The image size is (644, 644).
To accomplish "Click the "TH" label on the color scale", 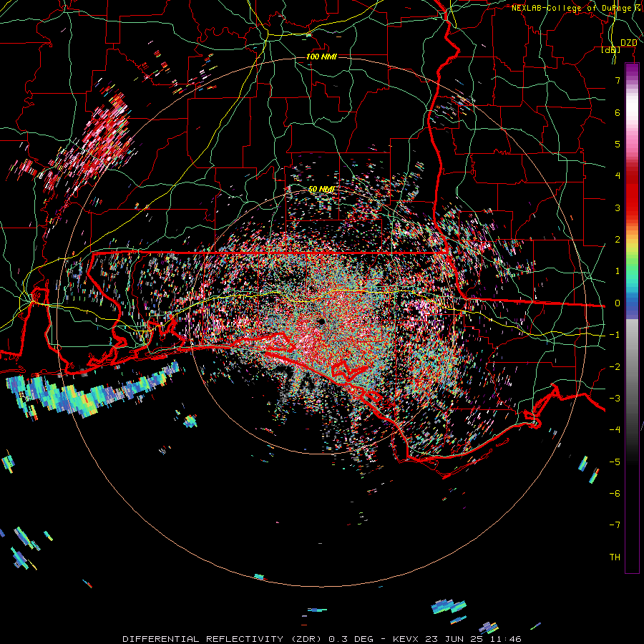I will click(x=615, y=557).
